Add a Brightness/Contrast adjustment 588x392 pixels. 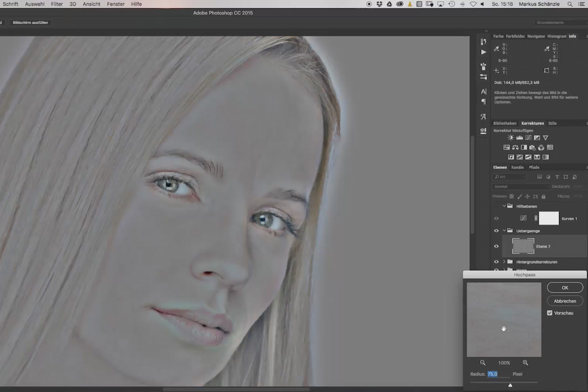[x=511, y=138]
